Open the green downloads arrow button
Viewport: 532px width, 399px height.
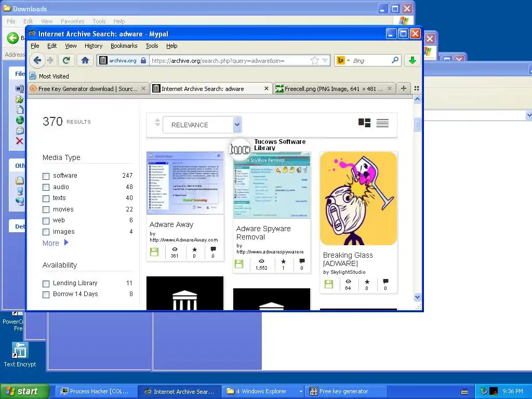412,60
